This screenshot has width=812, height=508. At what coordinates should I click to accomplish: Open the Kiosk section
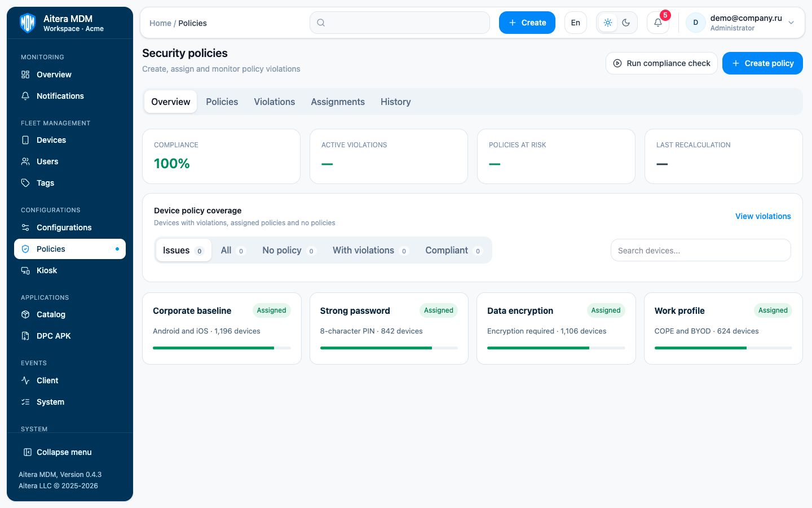pos(70,270)
